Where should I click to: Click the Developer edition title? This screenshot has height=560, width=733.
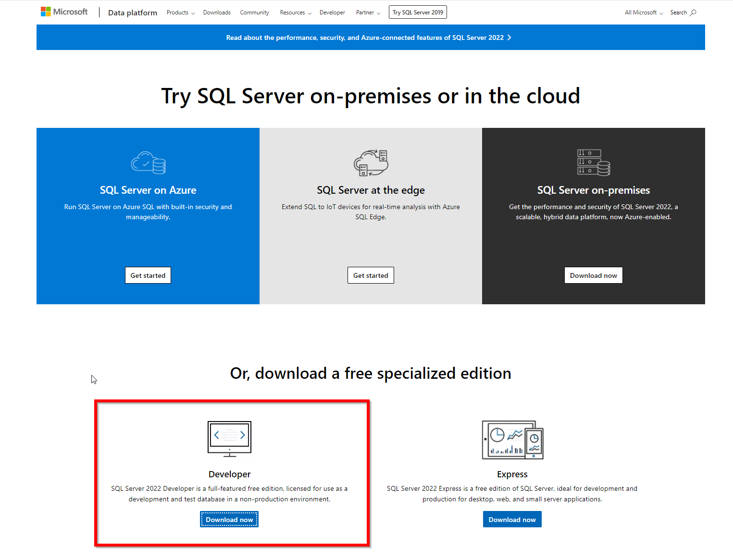click(x=230, y=474)
